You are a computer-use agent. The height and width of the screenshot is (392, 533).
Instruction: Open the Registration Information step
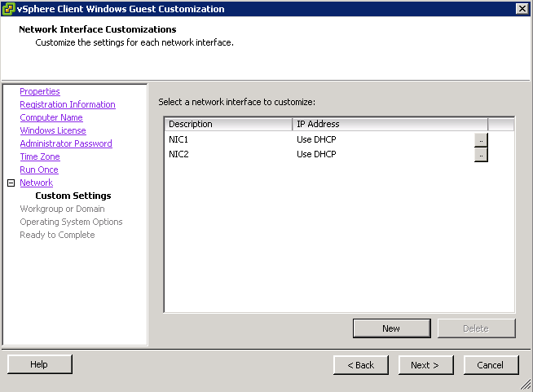click(68, 104)
